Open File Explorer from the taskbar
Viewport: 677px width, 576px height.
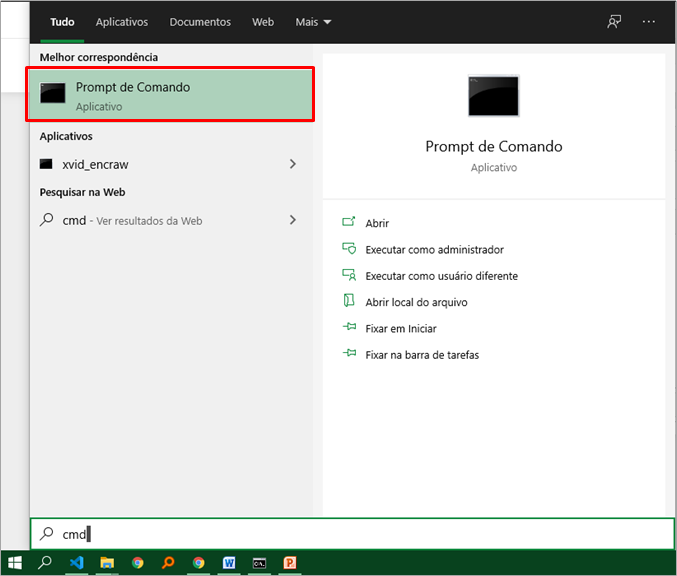(107, 563)
